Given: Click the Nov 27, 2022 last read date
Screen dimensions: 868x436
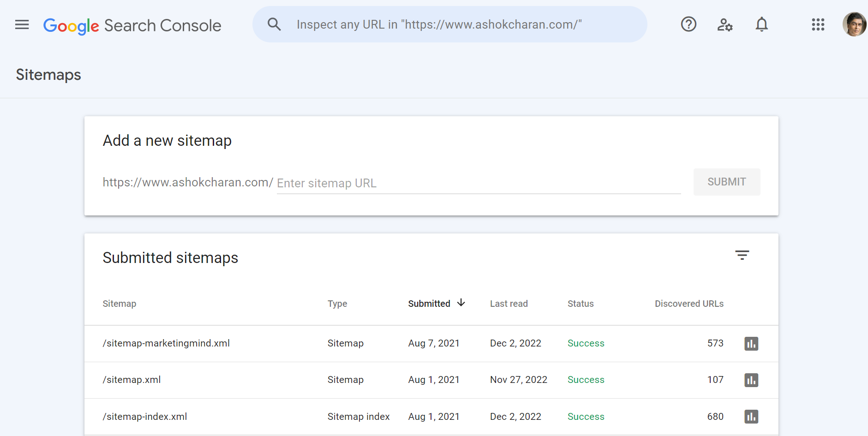Looking at the screenshot, I should [x=519, y=380].
